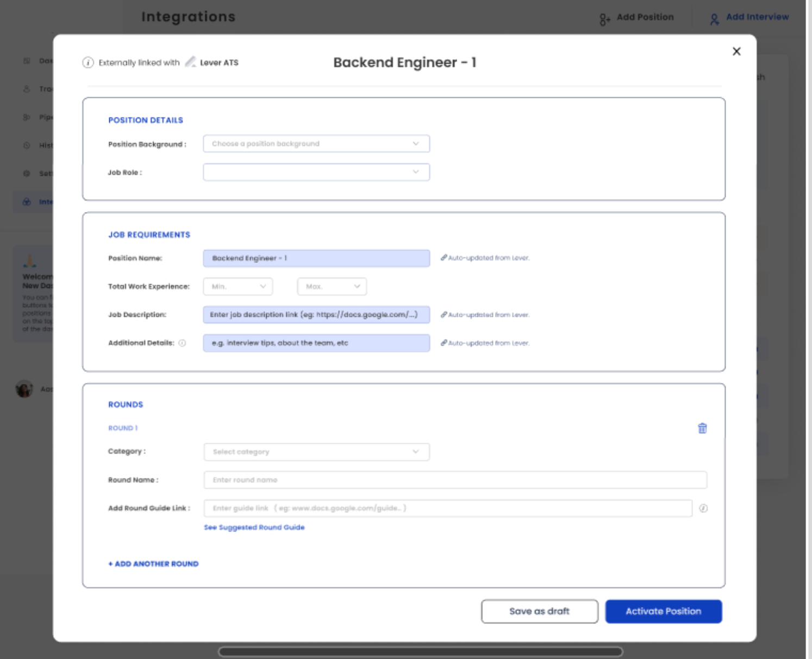
Task: Click Add Position in the background header
Action: 645,17
